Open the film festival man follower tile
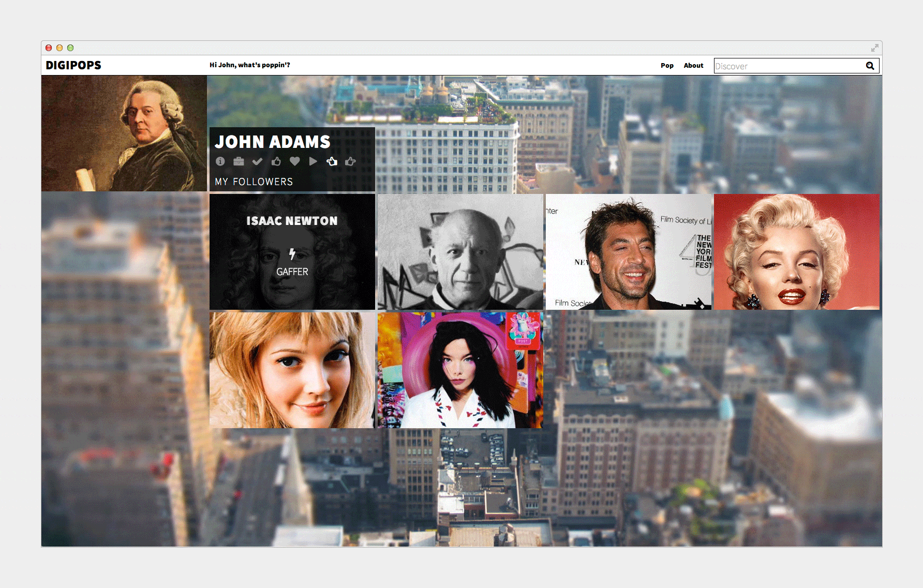The height and width of the screenshot is (588, 923). (x=629, y=252)
